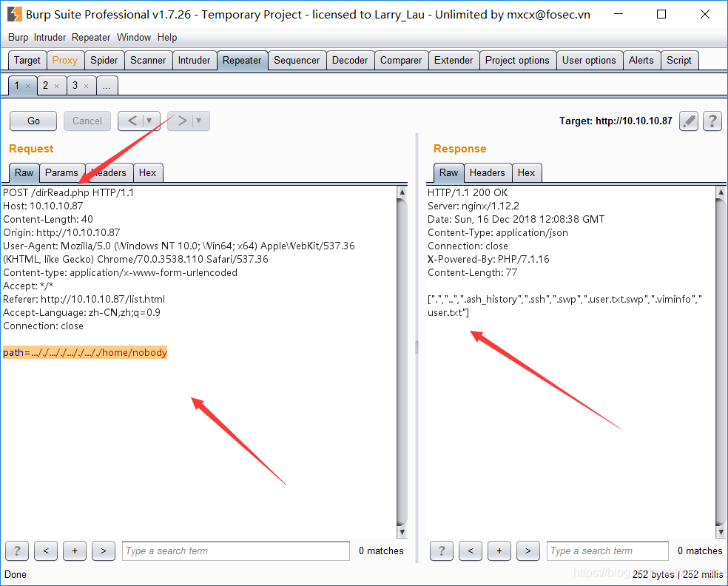
Task: Focus the response search term field
Action: [x=607, y=550]
